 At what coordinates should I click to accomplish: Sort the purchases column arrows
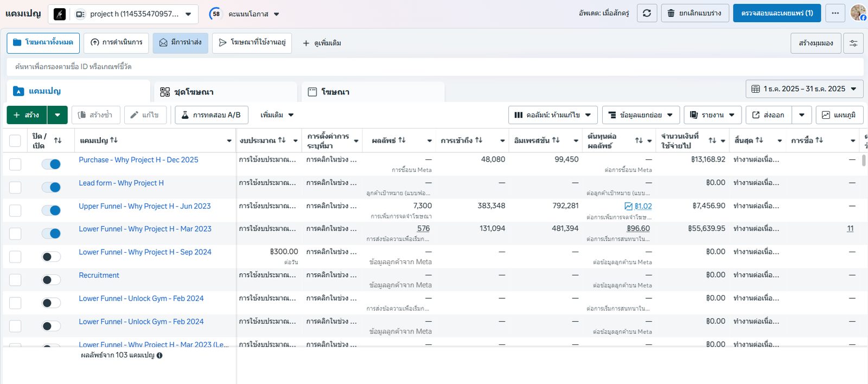pos(819,140)
